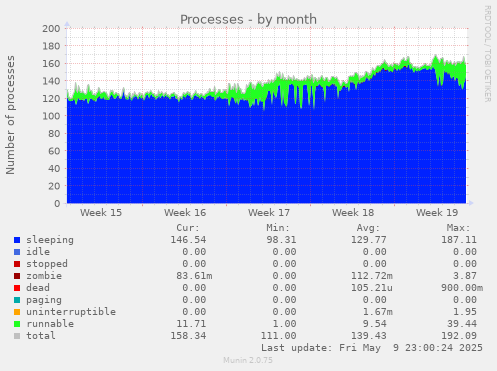497x371 pixels.
Task: Click runnable average value 9.54
Action: tap(375, 324)
